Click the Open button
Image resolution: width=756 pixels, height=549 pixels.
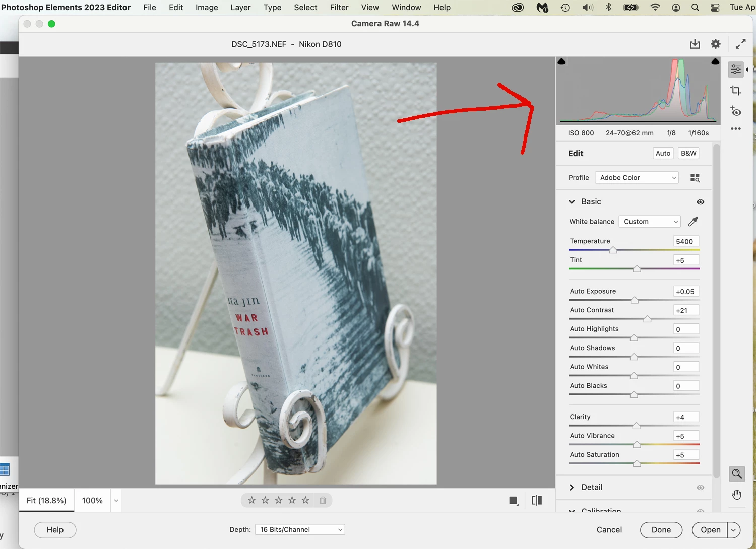point(710,530)
